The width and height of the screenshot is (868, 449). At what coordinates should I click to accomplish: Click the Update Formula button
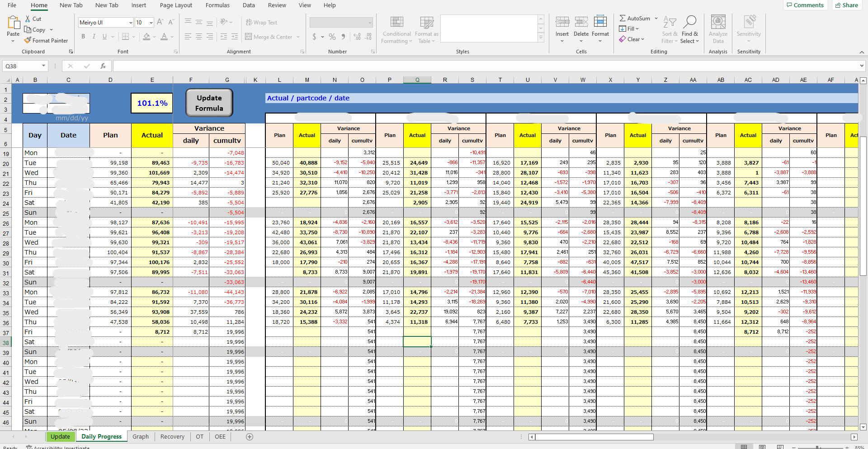209,103
